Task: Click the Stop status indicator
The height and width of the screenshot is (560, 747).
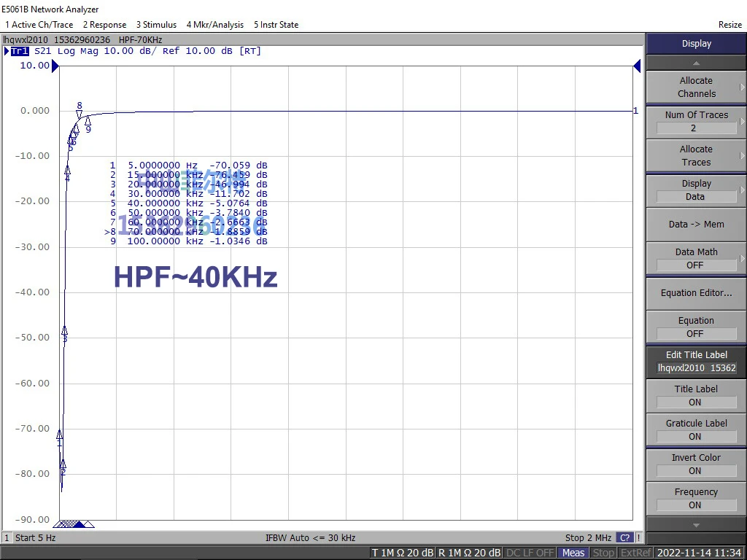Action: point(604,552)
